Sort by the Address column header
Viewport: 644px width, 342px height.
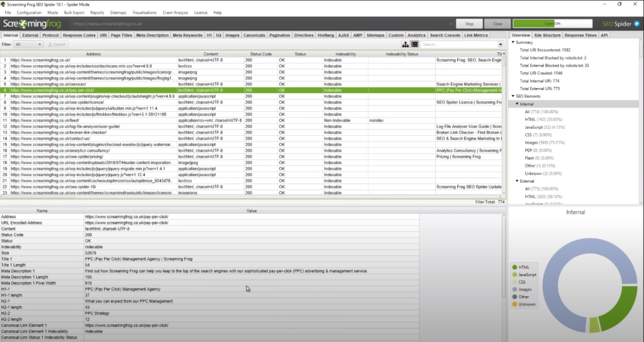pyautogui.click(x=93, y=54)
